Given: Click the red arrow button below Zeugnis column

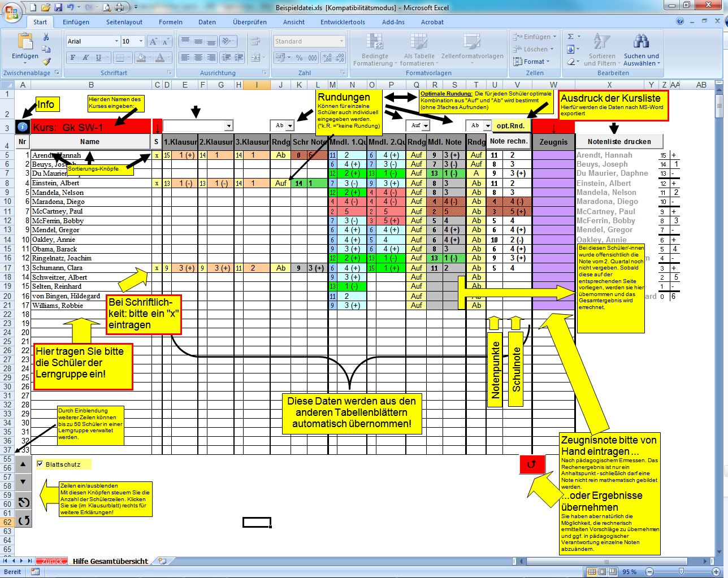Looking at the screenshot, I should coord(532,464).
